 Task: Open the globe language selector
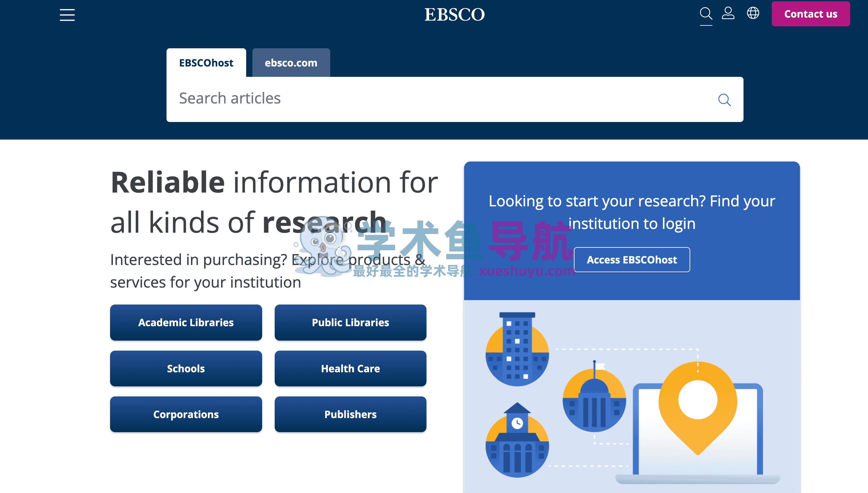click(753, 13)
